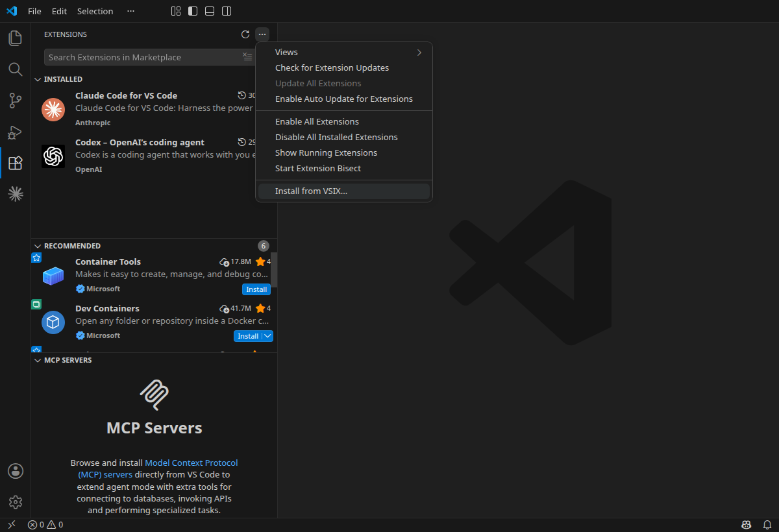Click the Container Tools Microsoft verified publisher
The width and height of the screenshot is (779, 532).
[98, 289]
